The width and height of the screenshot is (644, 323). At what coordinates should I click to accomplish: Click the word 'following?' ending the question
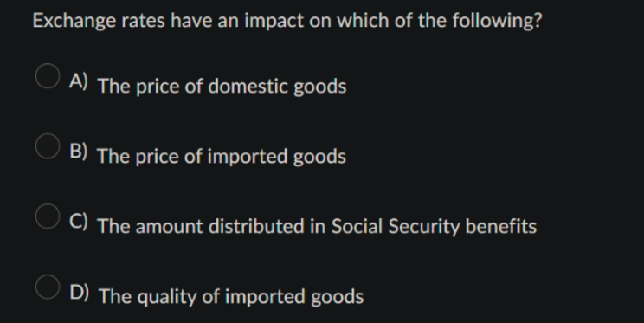pos(497,21)
